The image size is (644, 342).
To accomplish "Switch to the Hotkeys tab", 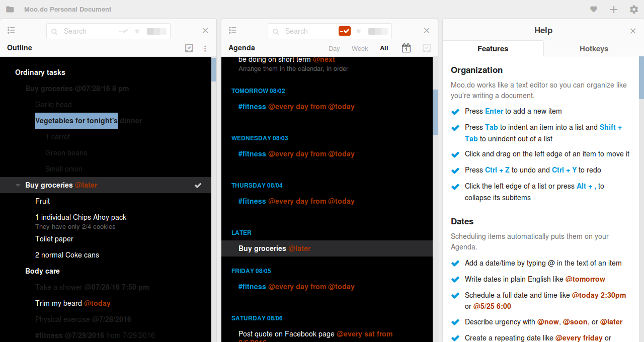I will pos(594,49).
